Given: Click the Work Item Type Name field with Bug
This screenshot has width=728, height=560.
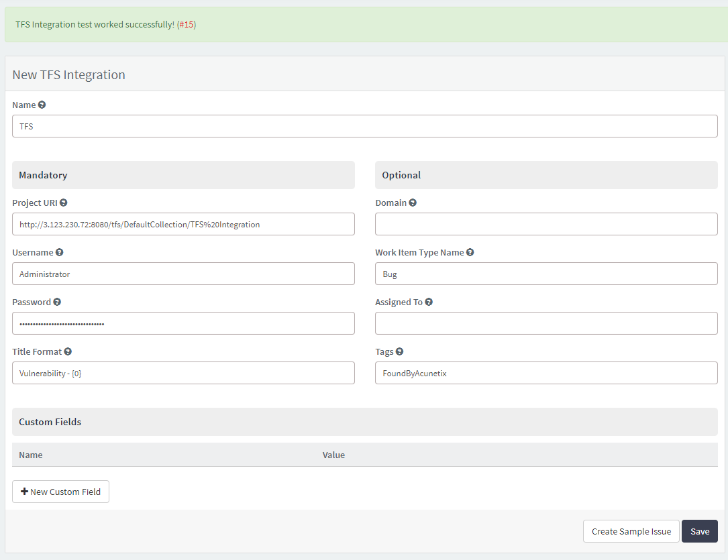Looking at the screenshot, I should (546, 274).
